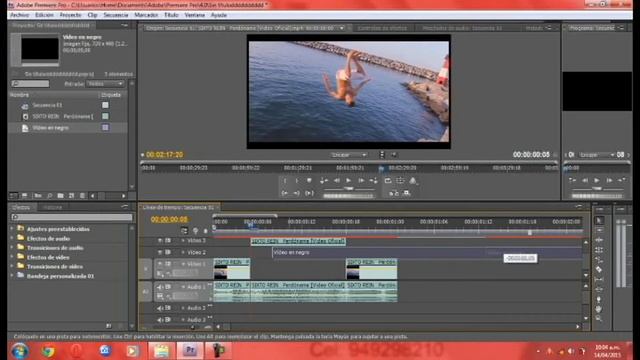The image size is (640, 360).
Task: Toggle sync lock on Video 2 track
Action: 168,252
